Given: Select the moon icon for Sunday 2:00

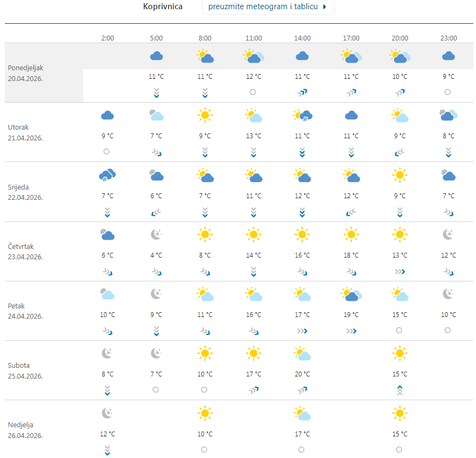Looking at the screenshot, I should click(x=107, y=413).
